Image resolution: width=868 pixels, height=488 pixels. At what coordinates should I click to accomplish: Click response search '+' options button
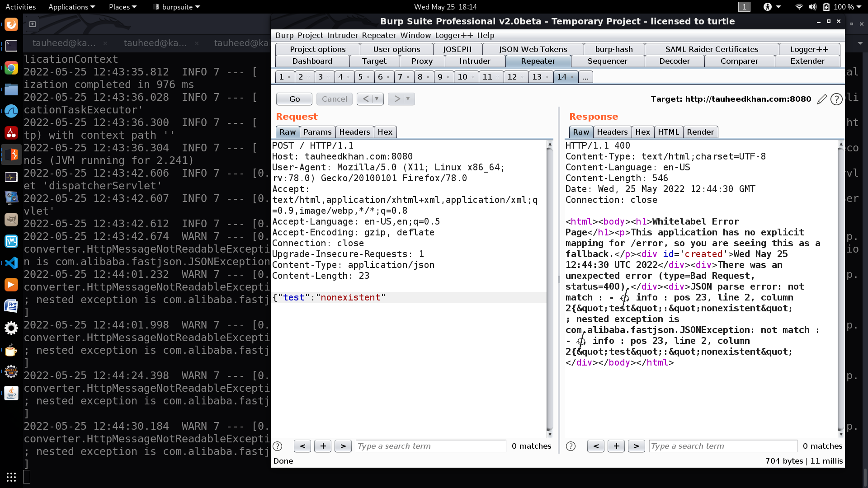pos(616,446)
